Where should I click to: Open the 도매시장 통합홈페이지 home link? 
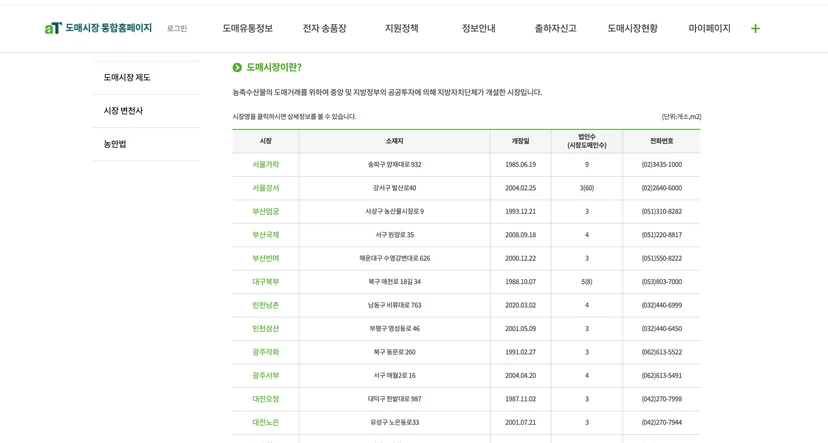109,27
